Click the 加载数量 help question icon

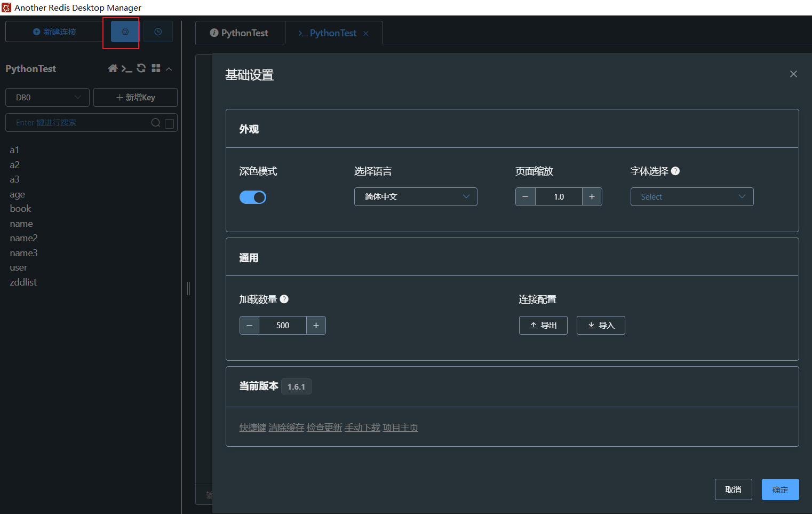(284, 299)
